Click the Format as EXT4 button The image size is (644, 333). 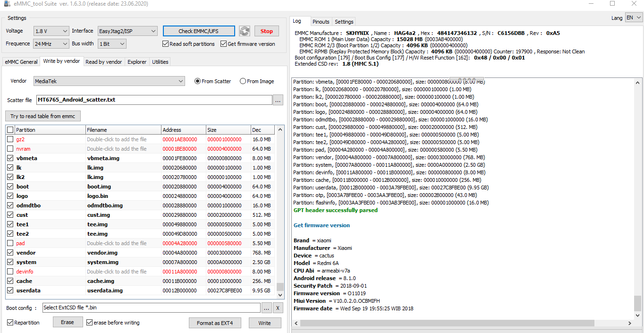click(x=215, y=323)
